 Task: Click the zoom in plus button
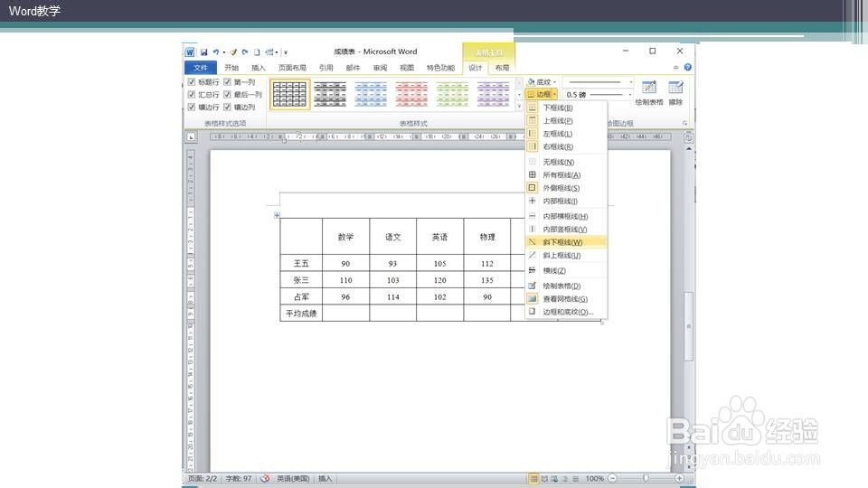[679, 478]
